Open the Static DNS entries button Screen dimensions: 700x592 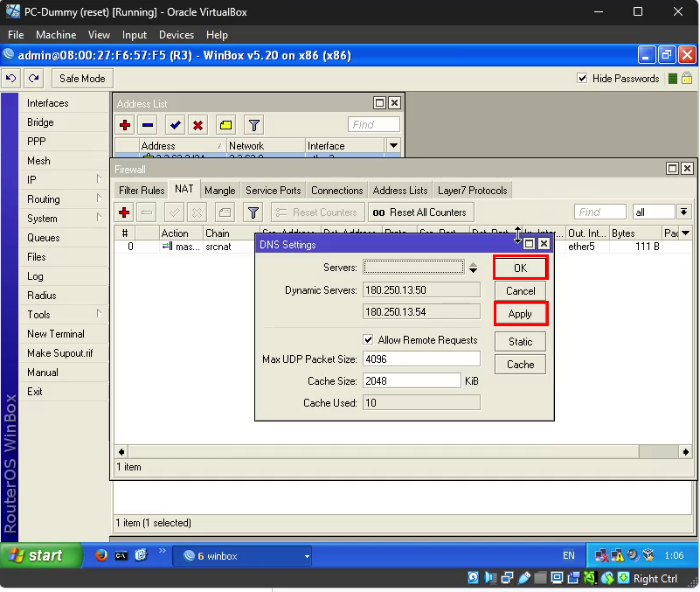coord(520,342)
